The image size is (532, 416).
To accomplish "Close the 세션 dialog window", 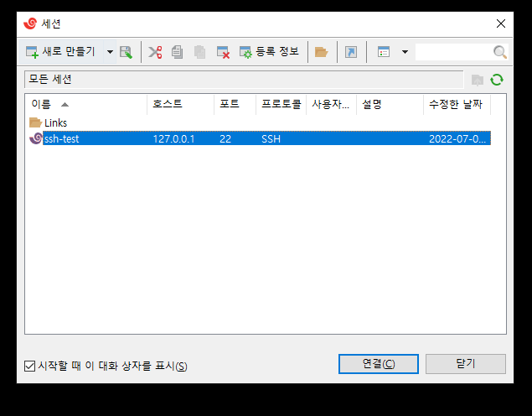I will tap(501, 23).
